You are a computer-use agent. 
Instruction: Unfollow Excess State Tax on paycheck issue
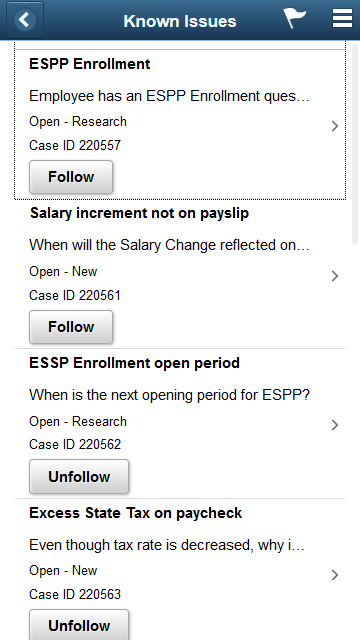(79, 625)
